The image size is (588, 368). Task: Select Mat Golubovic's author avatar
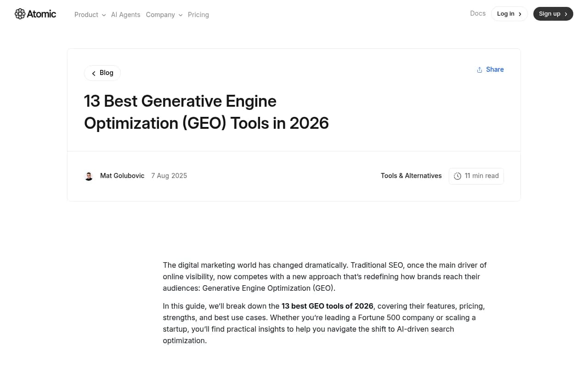pos(89,176)
